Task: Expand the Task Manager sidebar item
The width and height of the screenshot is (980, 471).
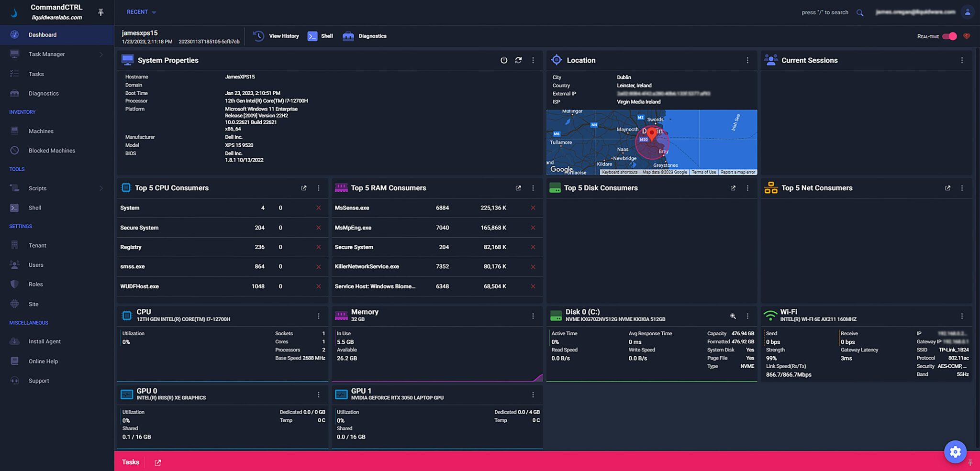Action: 101,54
